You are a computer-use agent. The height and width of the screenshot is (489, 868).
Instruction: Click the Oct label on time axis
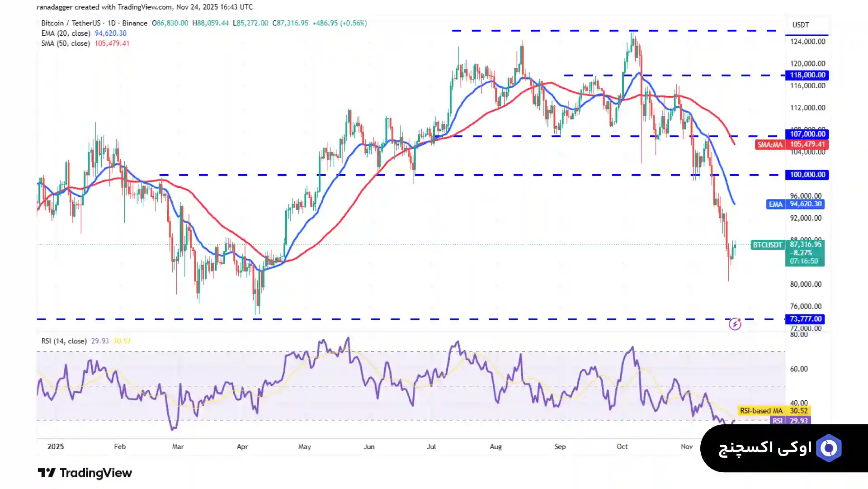point(622,446)
